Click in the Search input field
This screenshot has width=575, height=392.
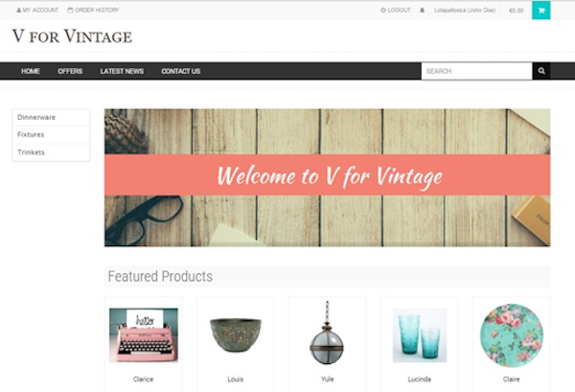click(476, 71)
